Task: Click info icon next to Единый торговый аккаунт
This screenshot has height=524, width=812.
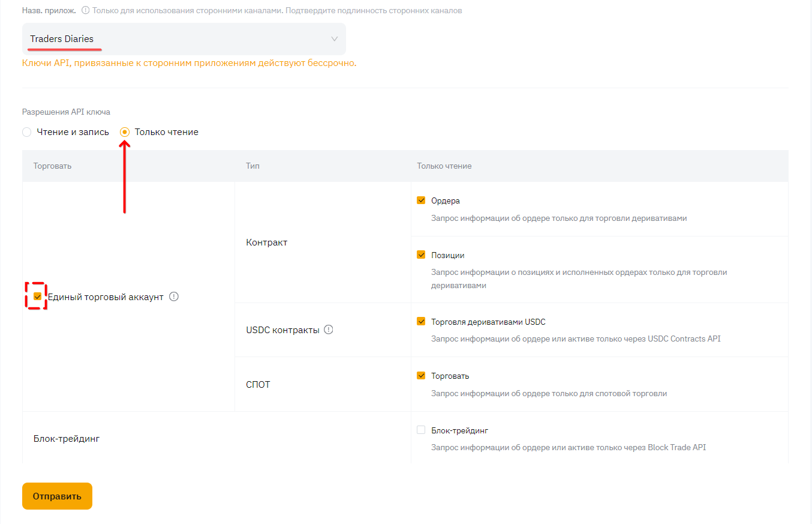Action: point(174,297)
